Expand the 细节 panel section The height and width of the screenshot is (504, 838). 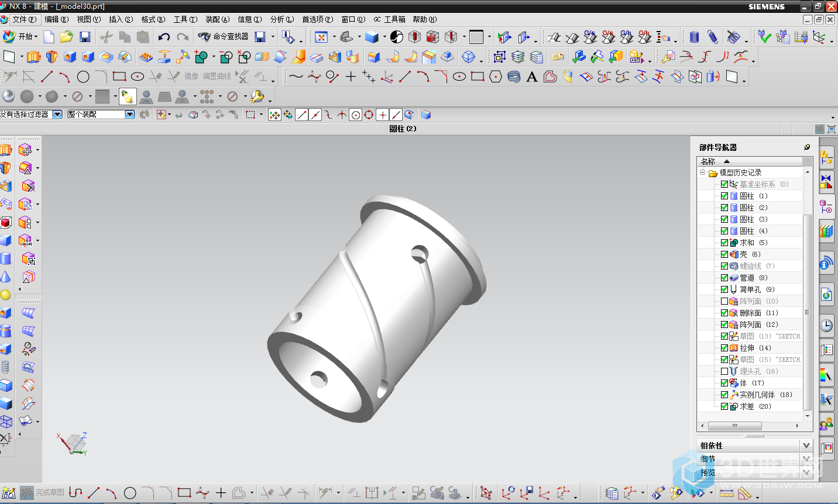(806, 459)
